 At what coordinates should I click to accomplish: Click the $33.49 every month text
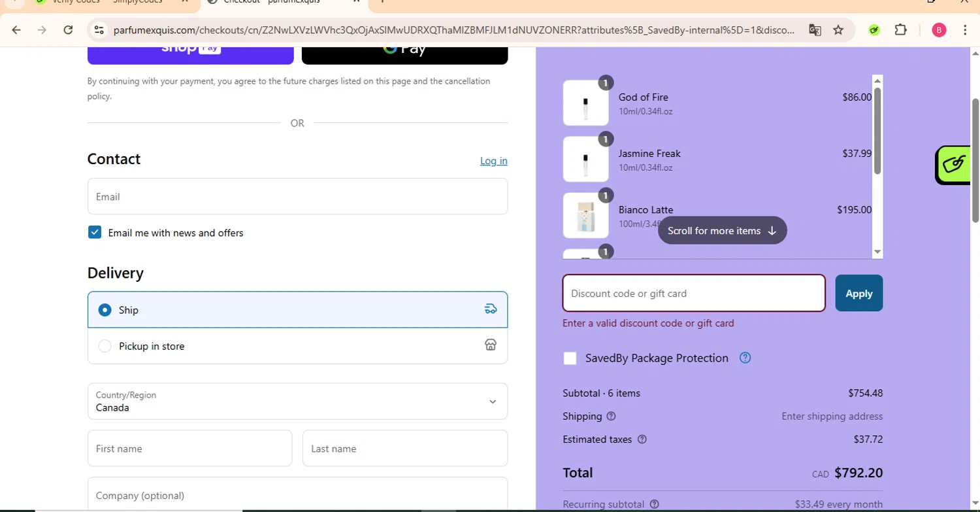(x=839, y=504)
